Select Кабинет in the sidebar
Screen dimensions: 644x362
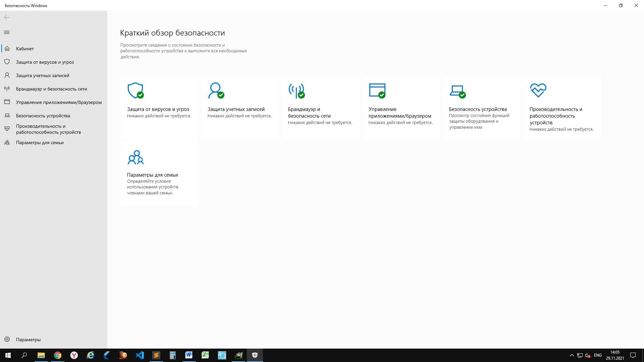[25, 49]
